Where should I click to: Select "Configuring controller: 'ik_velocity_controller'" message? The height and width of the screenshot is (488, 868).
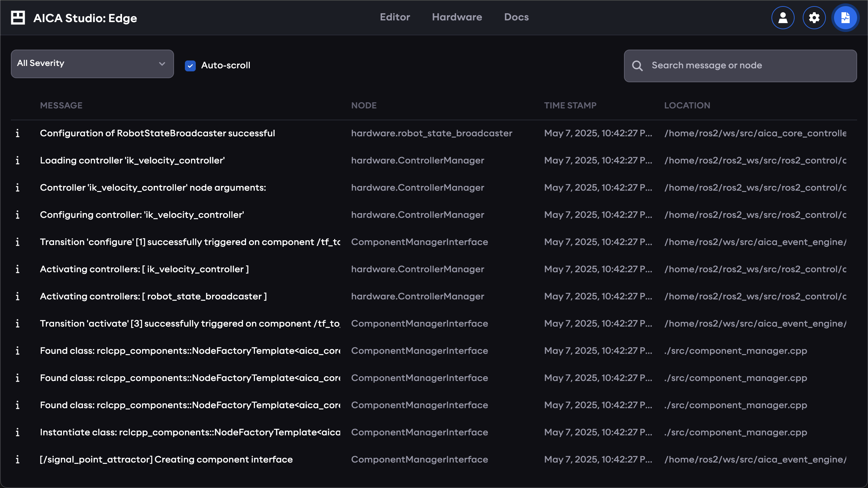click(x=142, y=215)
